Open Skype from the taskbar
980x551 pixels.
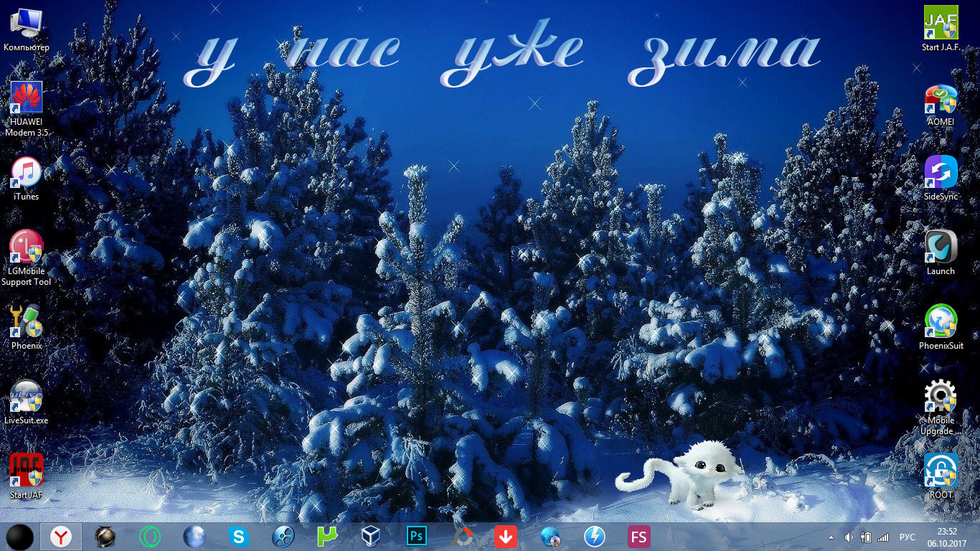238,537
